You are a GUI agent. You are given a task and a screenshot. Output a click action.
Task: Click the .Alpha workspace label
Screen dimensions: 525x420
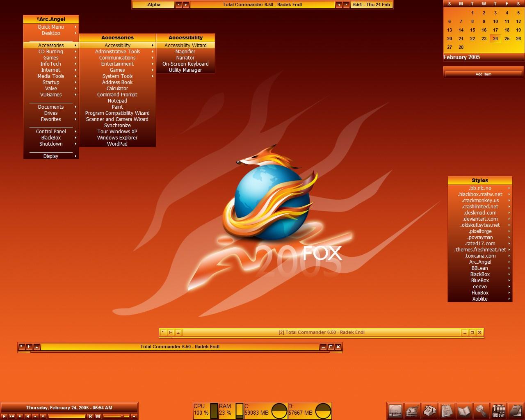[x=153, y=5]
